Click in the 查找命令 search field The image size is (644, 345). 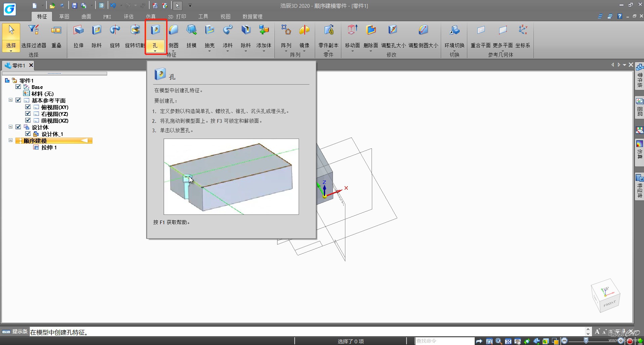(444, 341)
